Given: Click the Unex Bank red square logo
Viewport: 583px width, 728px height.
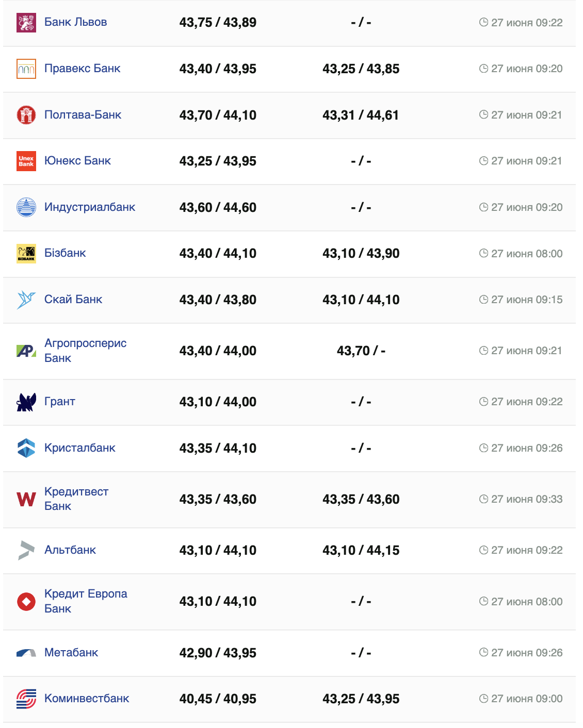Looking at the screenshot, I should point(26,161).
